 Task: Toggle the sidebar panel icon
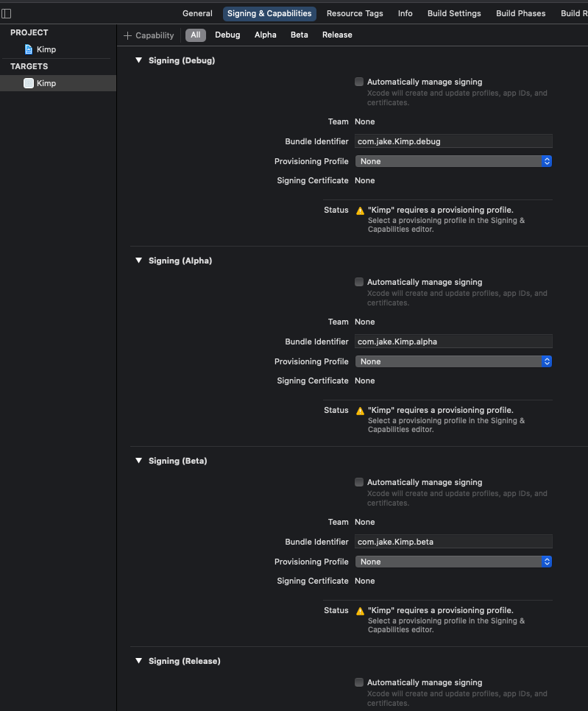[7, 13]
